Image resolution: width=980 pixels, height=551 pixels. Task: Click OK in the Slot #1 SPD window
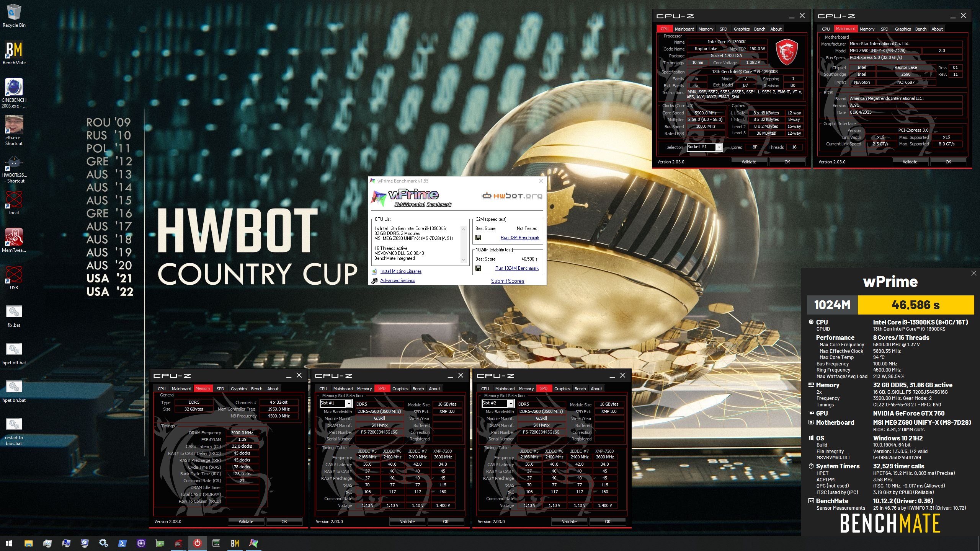coord(446,522)
